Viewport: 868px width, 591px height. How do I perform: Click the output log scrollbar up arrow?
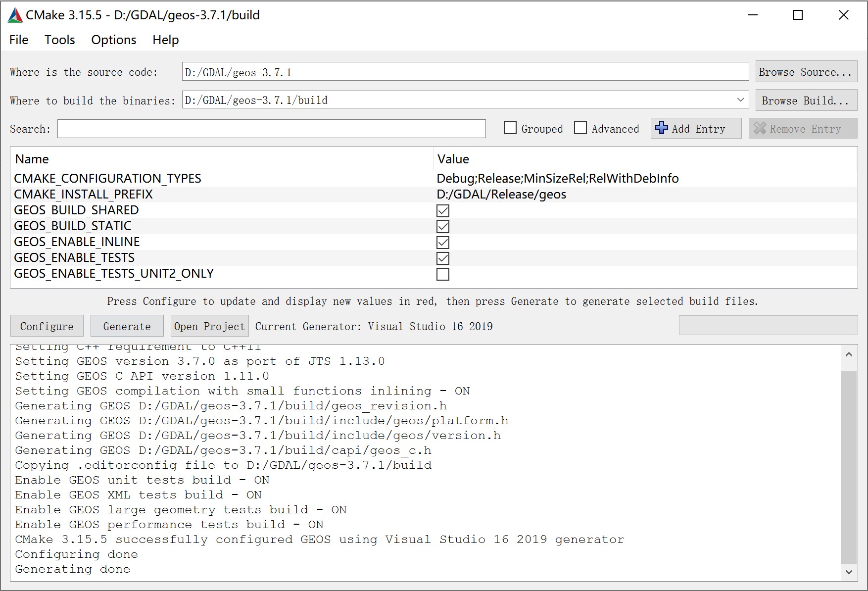[x=849, y=354]
